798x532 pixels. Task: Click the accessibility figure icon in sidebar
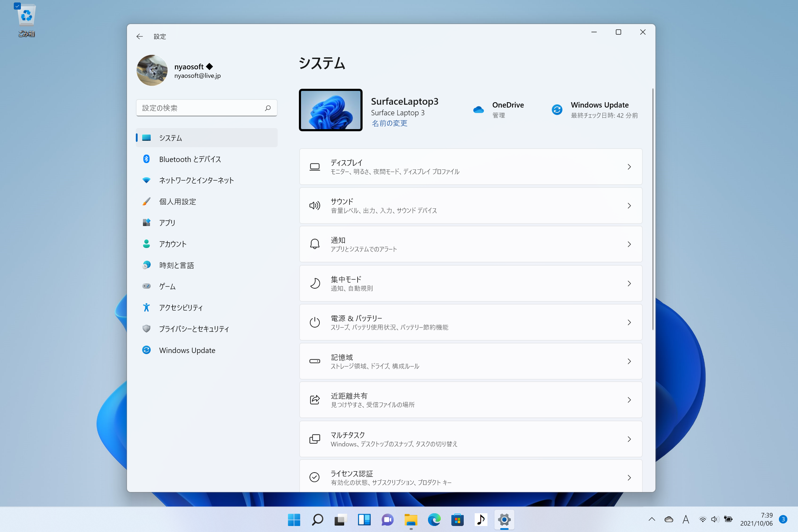[x=146, y=307]
